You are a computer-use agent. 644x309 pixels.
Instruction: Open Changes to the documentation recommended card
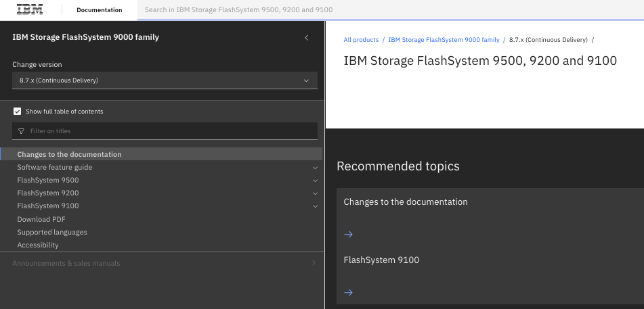point(490,217)
